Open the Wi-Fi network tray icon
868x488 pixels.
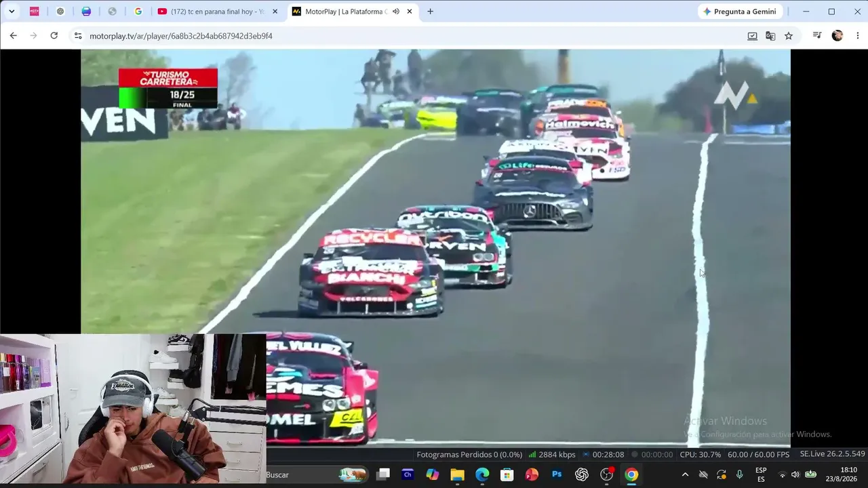[783, 474]
